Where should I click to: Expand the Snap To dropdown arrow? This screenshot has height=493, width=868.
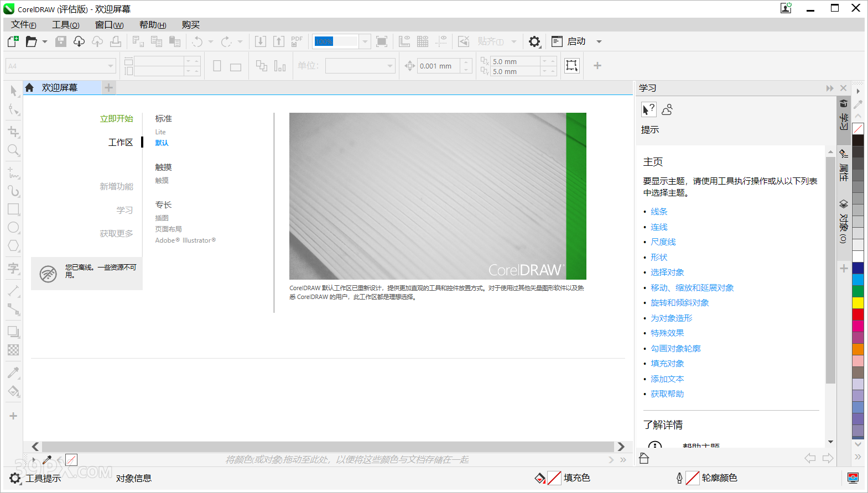click(x=514, y=41)
